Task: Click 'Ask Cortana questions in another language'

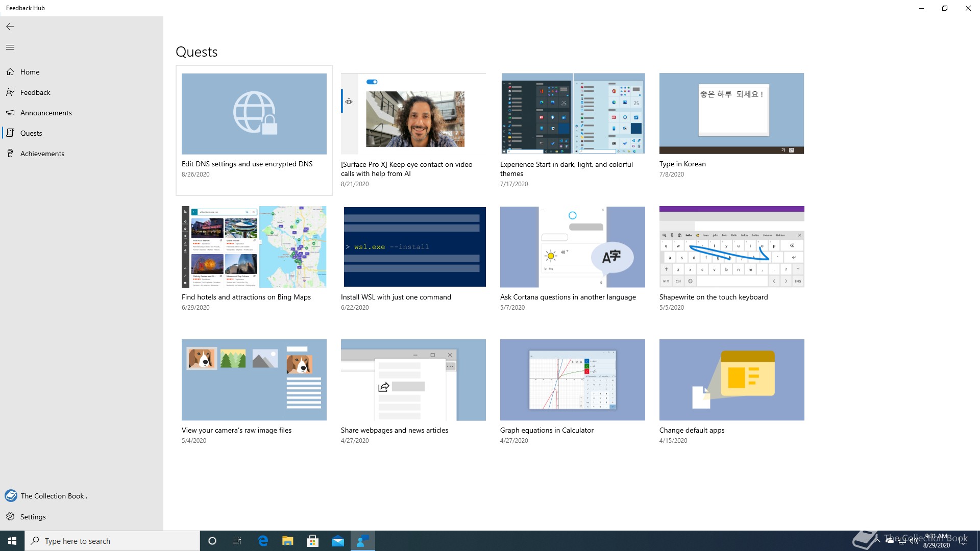Action: tap(568, 297)
